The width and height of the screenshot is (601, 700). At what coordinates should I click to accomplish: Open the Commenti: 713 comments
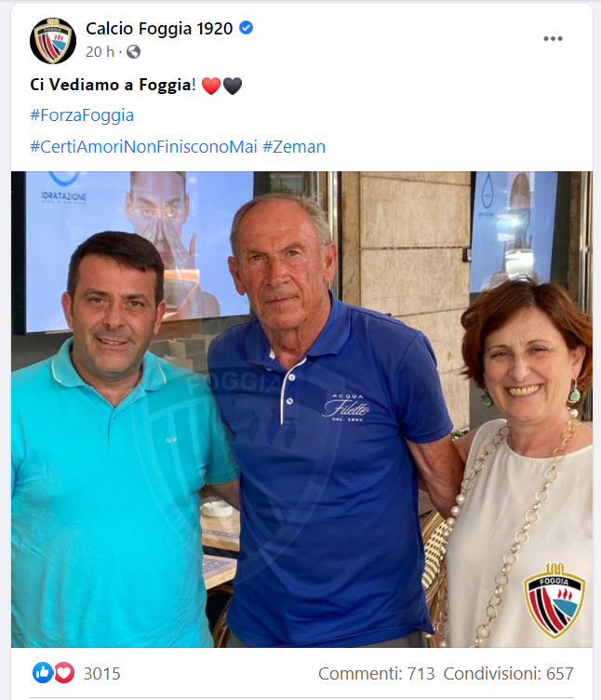[377, 673]
